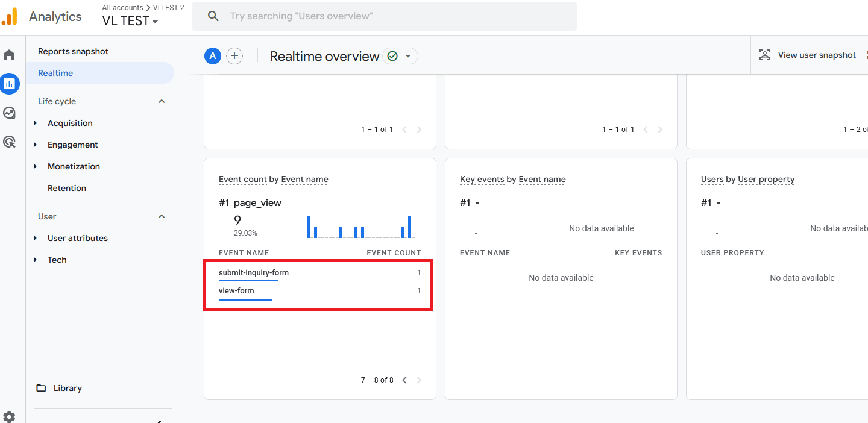Open the Realtime overview status dropdown arrow
Image resolution: width=868 pixels, height=423 pixels.
point(408,56)
